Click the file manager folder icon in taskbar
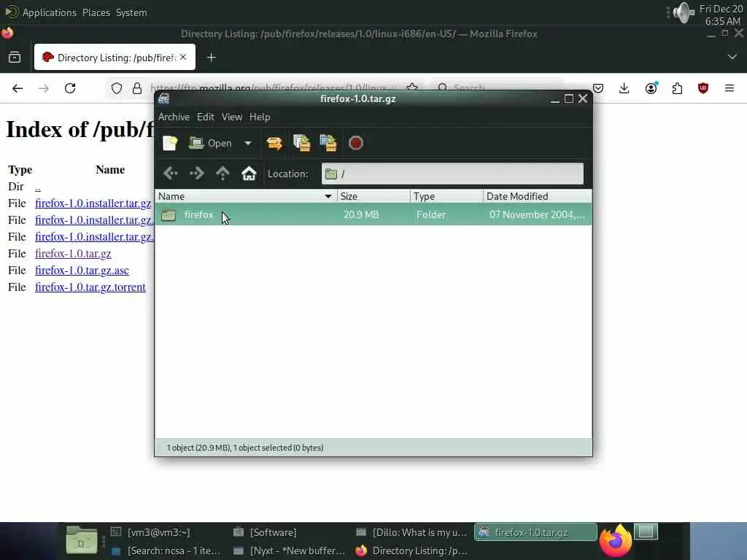The image size is (747, 560). [x=82, y=540]
